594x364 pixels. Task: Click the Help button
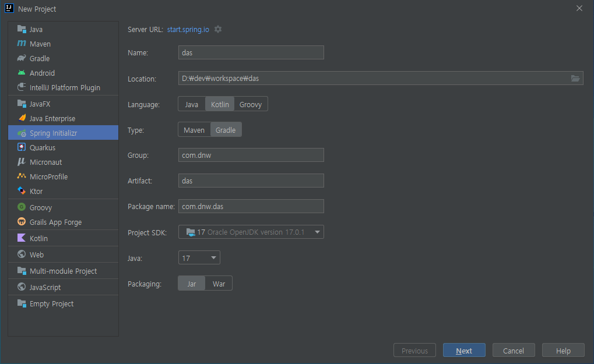click(563, 351)
